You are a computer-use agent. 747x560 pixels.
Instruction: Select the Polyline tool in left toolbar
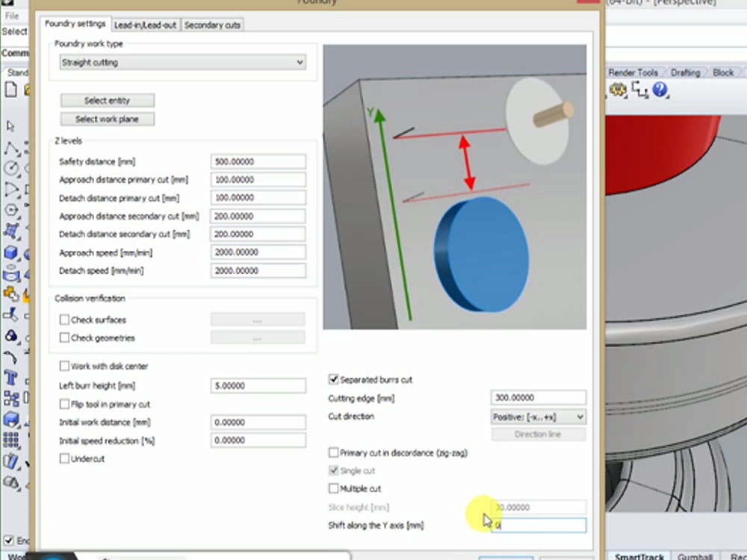(x=11, y=149)
